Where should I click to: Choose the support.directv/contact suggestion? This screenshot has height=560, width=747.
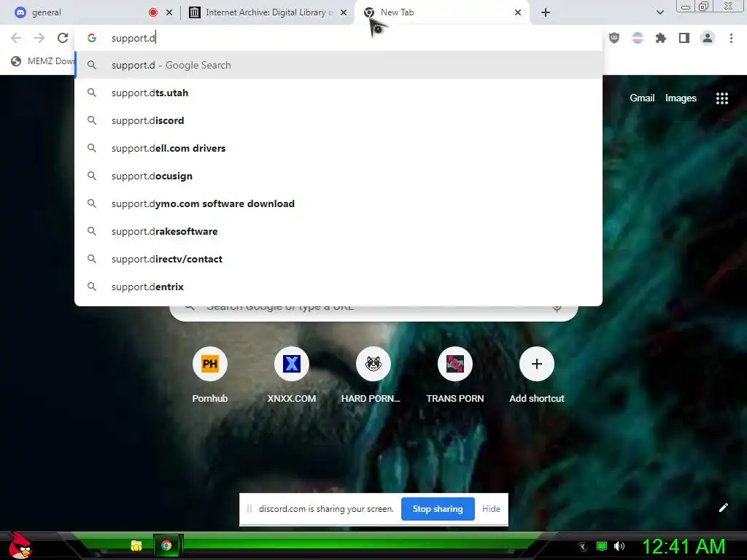click(x=338, y=259)
